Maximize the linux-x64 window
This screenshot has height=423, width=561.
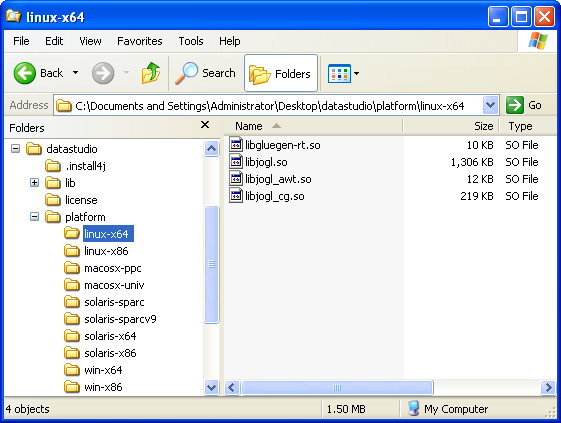click(521, 16)
